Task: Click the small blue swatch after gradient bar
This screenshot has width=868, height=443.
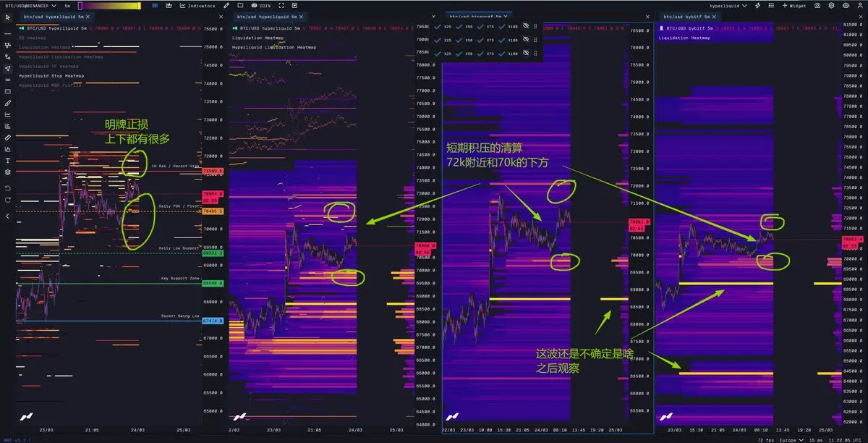Action: coord(155,6)
